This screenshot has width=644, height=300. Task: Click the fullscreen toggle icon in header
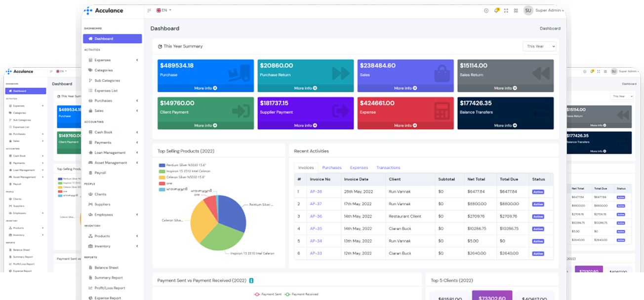[x=506, y=10]
